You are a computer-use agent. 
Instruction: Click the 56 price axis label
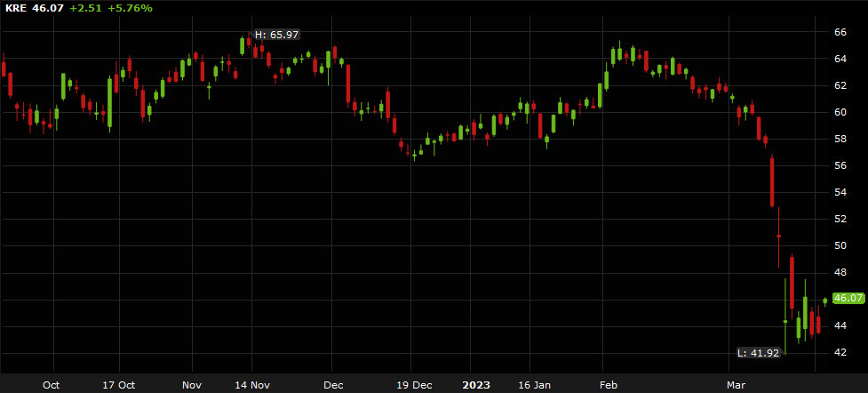pos(839,165)
